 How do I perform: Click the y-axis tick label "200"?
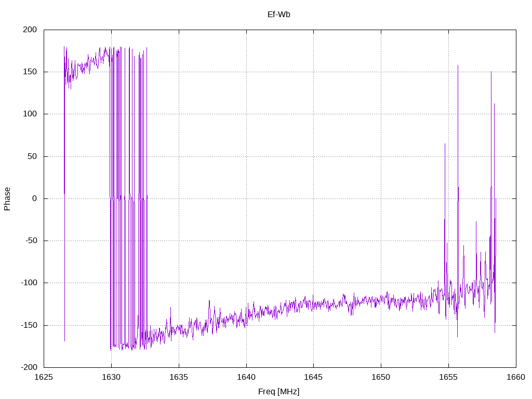tap(30, 30)
